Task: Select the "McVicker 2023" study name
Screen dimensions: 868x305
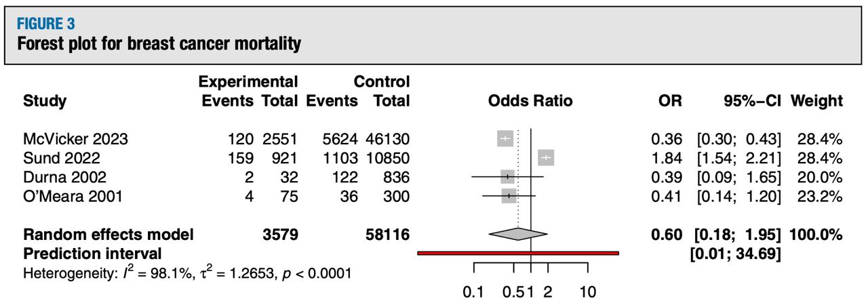Action: pos(75,140)
